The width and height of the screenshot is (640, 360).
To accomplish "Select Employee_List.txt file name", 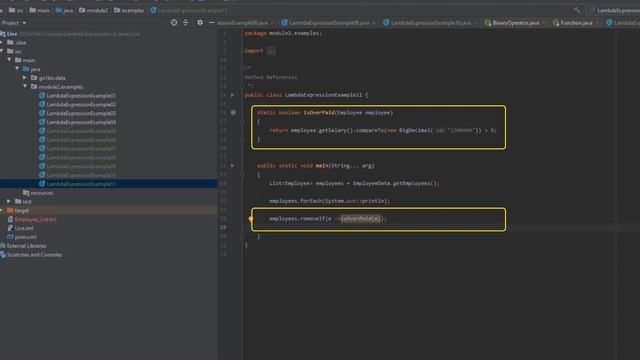I will (x=35, y=219).
